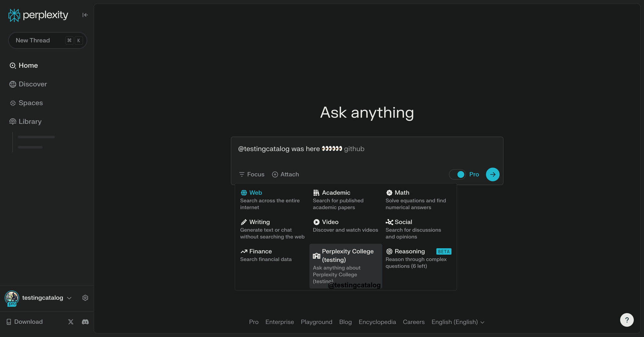Screen dimensions: 644x337
Task: Start a New Thread
Action: click(48, 41)
